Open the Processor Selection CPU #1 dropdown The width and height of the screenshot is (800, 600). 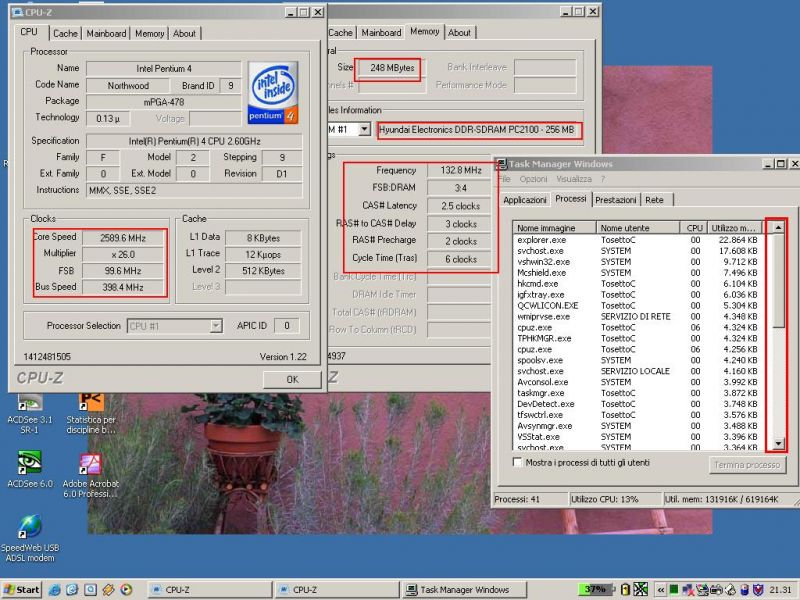pos(174,326)
